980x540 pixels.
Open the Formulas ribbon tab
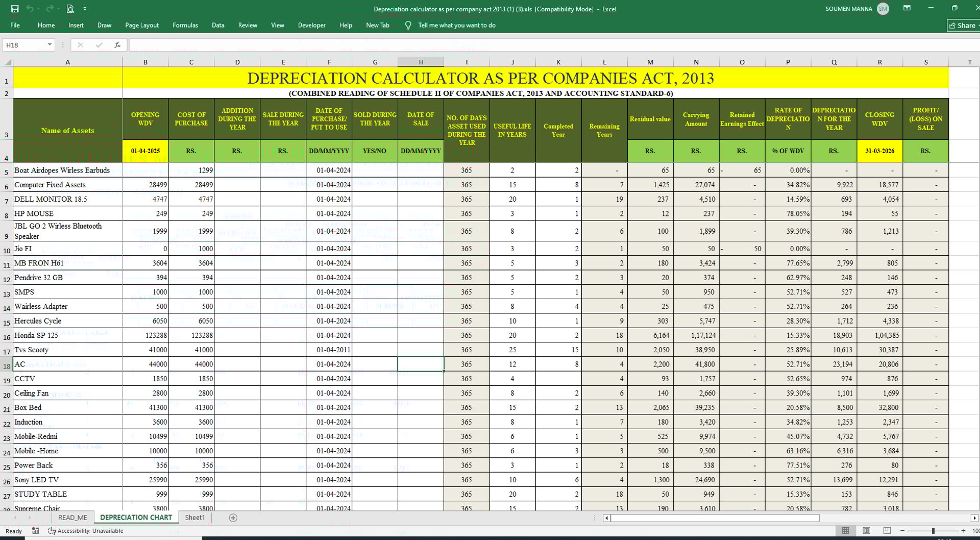(185, 25)
